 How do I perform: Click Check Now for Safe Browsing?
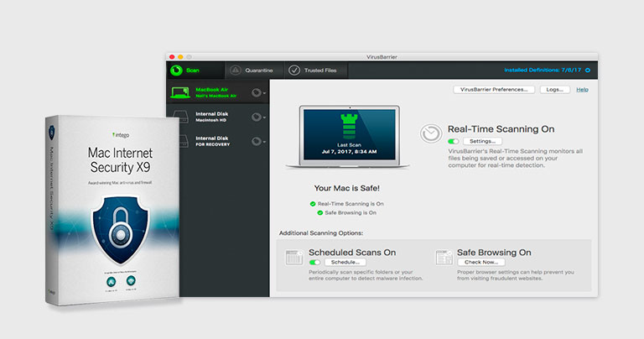(x=481, y=262)
